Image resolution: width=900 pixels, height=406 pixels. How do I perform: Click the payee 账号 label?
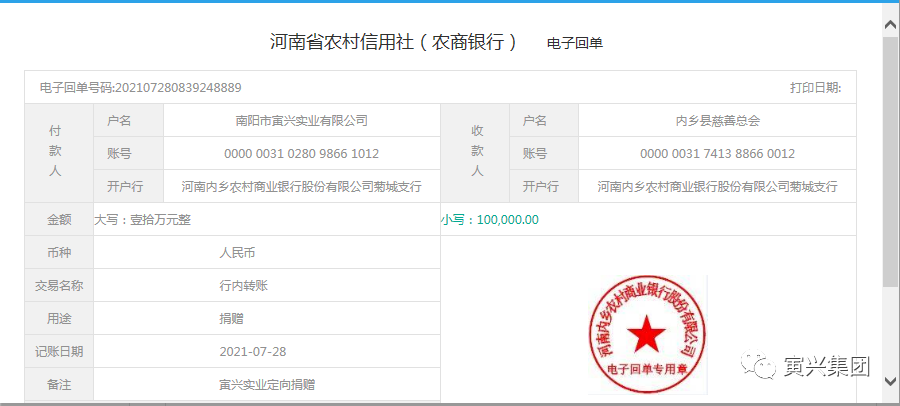[x=534, y=154]
